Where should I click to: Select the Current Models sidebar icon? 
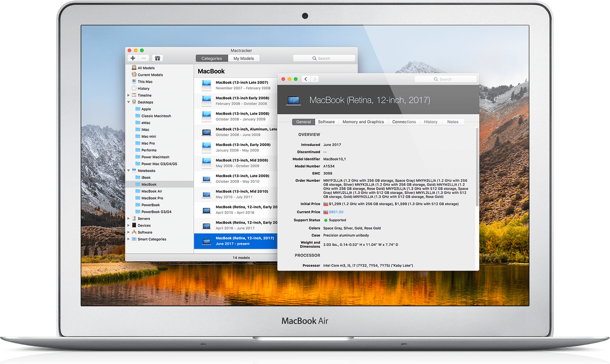click(x=134, y=74)
